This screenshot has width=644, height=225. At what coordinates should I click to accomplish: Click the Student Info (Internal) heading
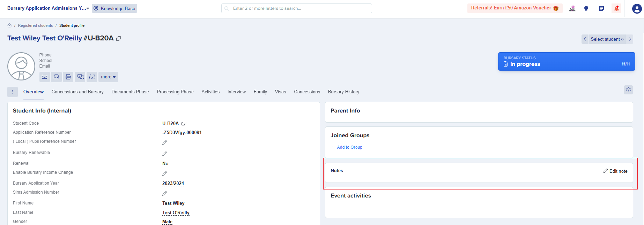pos(42,111)
